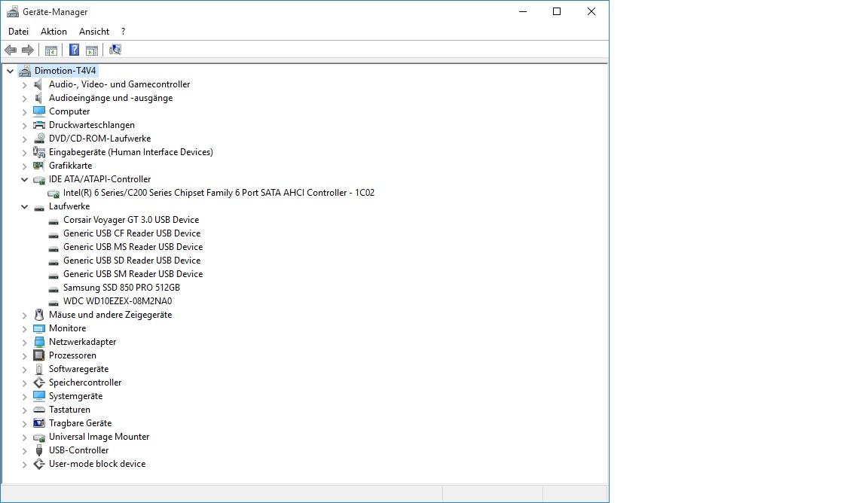Click the Monitore category icon
This screenshot has height=503, width=868.
[38, 328]
